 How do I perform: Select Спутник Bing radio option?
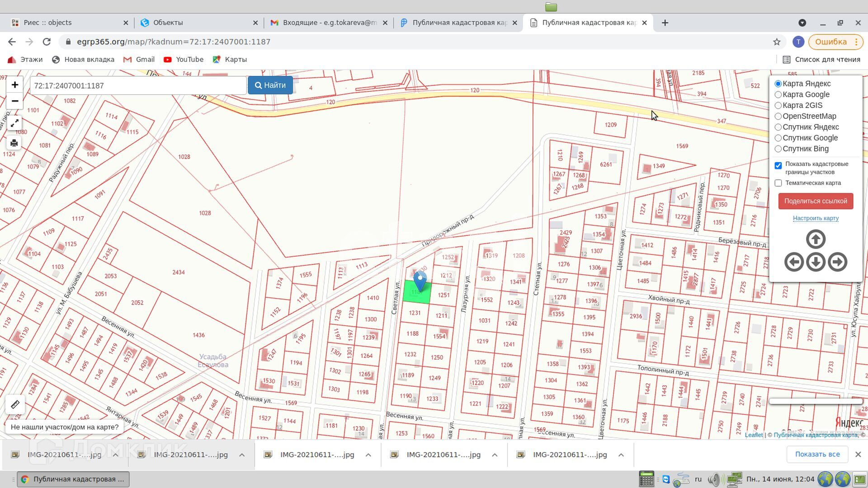(778, 149)
